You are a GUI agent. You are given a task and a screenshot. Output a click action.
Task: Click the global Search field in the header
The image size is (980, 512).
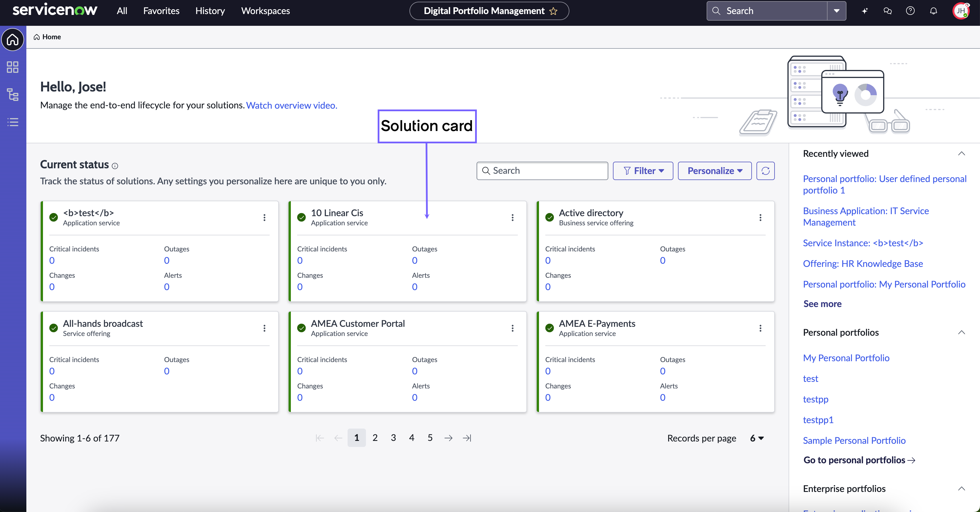(x=767, y=11)
